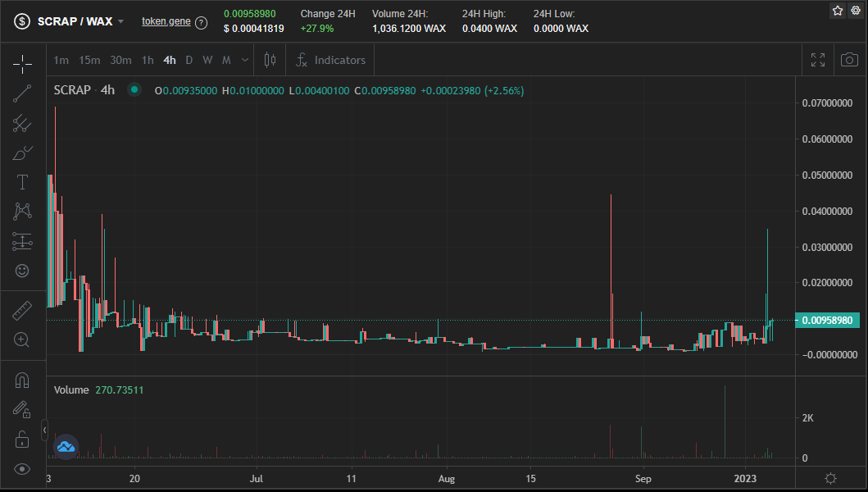Switch to 1m timeframe
The height and width of the screenshot is (492, 868).
click(x=61, y=60)
